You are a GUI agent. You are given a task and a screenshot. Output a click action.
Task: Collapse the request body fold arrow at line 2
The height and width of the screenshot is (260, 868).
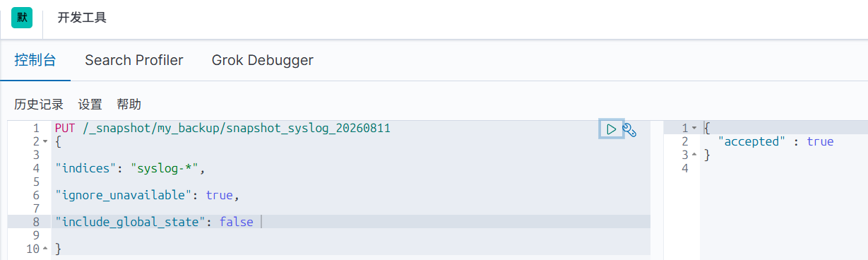(45, 141)
